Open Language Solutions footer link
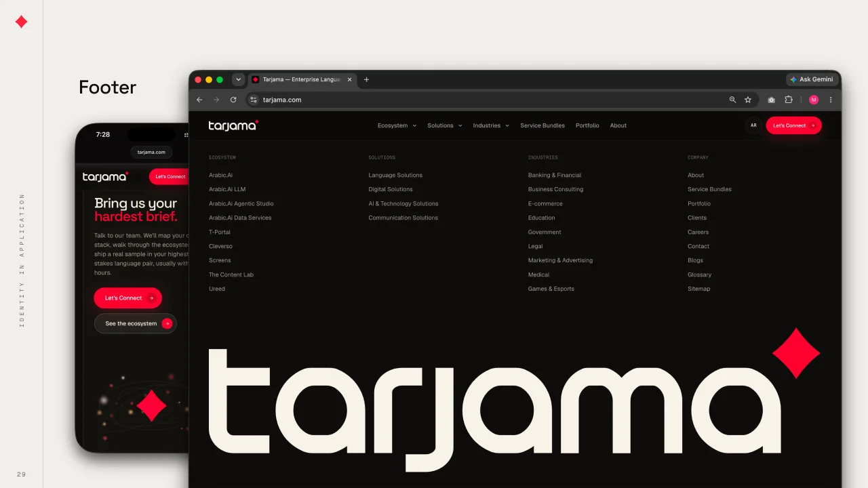The width and height of the screenshot is (868, 488). click(395, 175)
